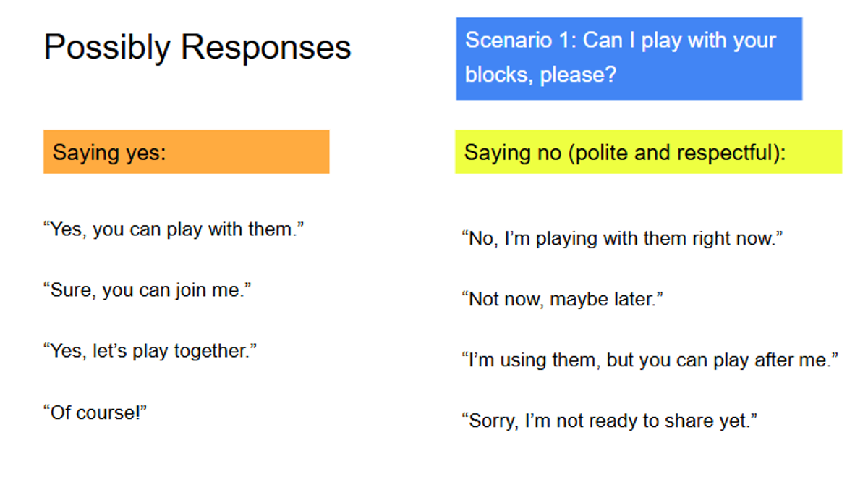The height and width of the screenshot is (490, 868).
Task: Click the yellow 'Saying no' heading box
Action: coord(649,152)
